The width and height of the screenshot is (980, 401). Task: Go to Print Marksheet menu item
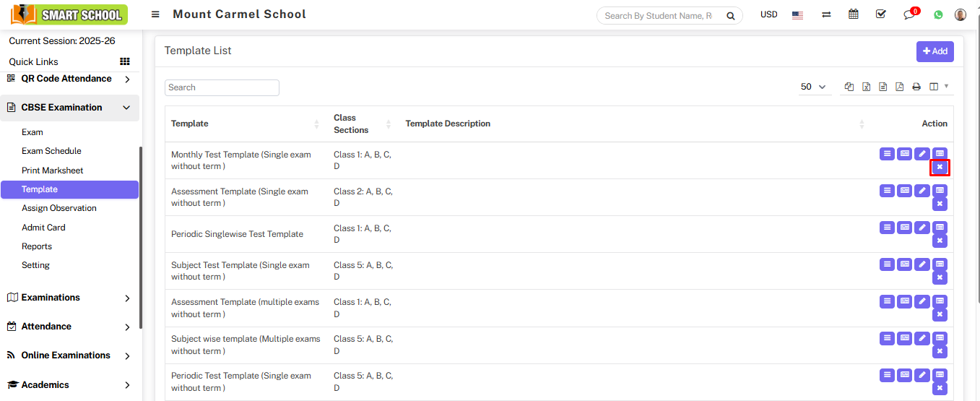pos(52,171)
